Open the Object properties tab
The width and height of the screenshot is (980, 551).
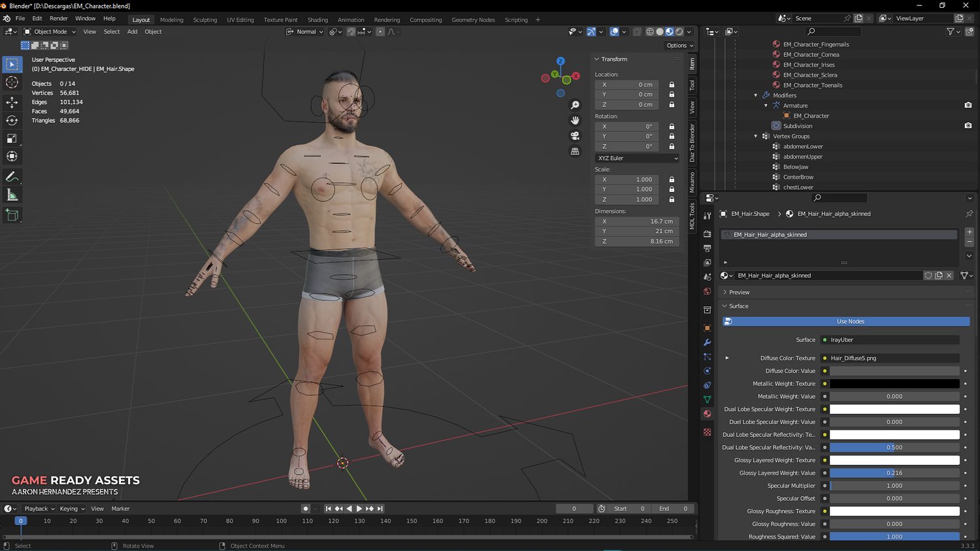(708, 328)
